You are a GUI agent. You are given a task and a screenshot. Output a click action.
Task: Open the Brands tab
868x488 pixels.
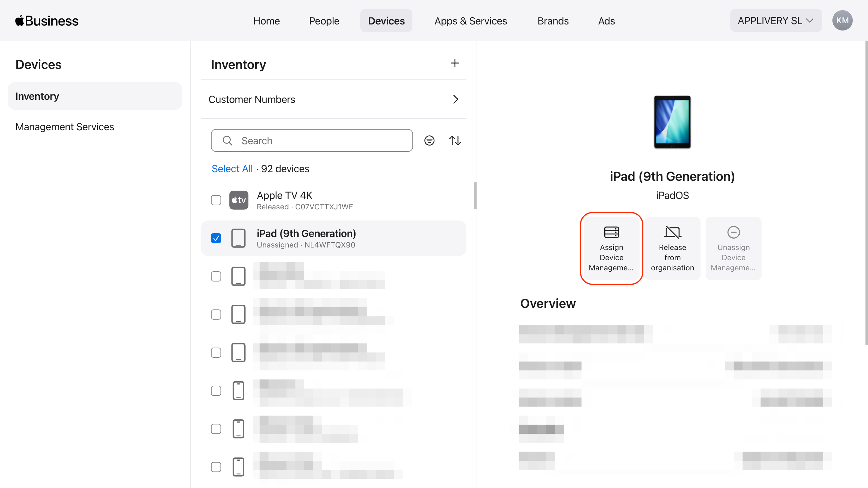[553, 21]
